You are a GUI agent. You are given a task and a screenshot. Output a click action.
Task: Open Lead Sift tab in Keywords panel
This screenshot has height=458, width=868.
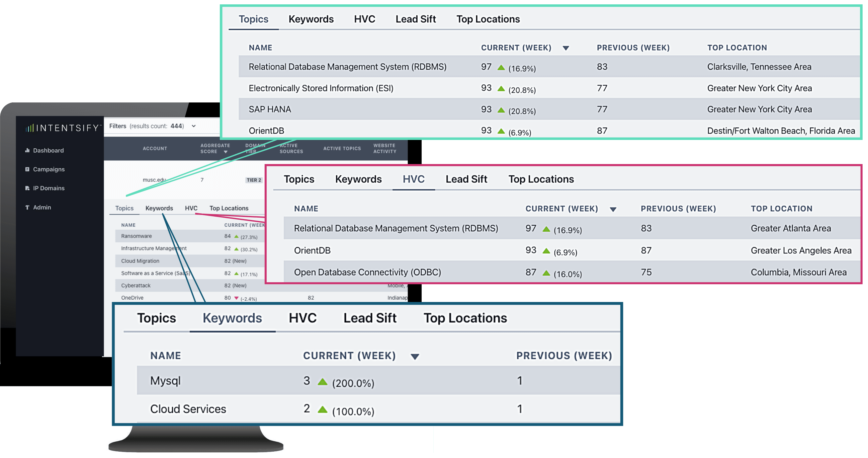pos(370,318)
